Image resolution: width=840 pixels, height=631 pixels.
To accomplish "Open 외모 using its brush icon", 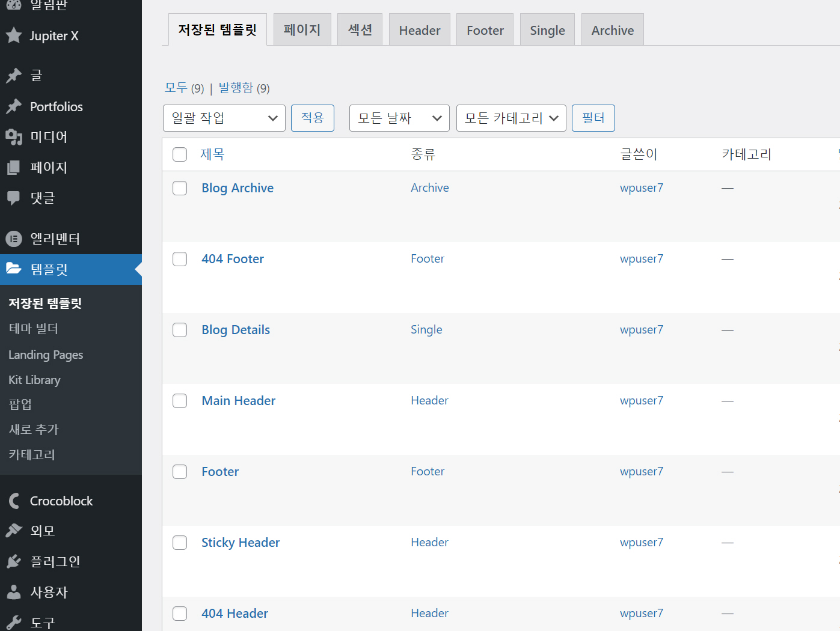I will click(14, 531).
